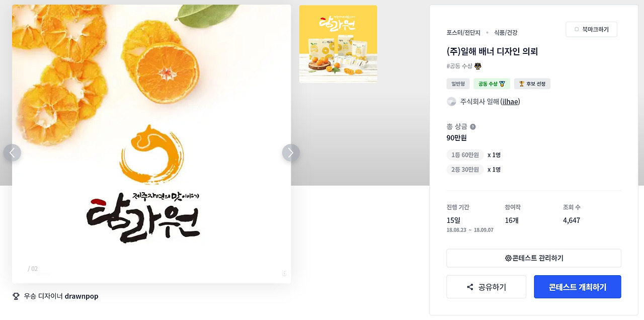Click the 공동 수상 green badge

tap(492, 84)
